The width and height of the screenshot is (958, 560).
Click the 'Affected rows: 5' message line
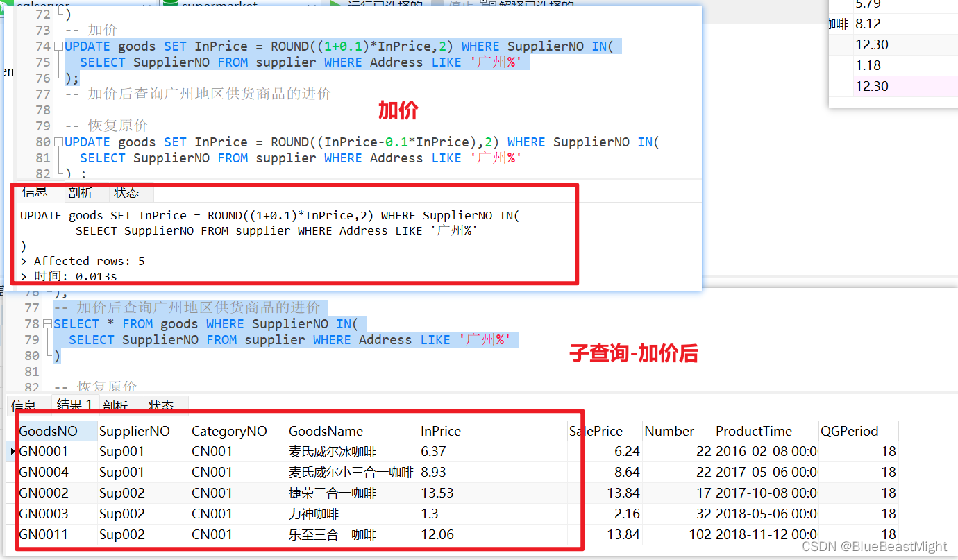83,261
